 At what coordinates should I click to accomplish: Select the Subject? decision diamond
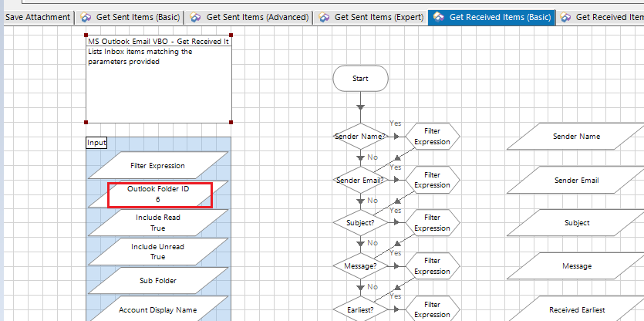click(360, 223)
